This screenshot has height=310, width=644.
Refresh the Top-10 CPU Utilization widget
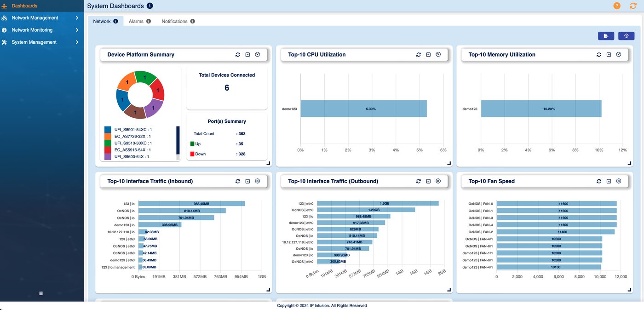(x=419, y=54)
